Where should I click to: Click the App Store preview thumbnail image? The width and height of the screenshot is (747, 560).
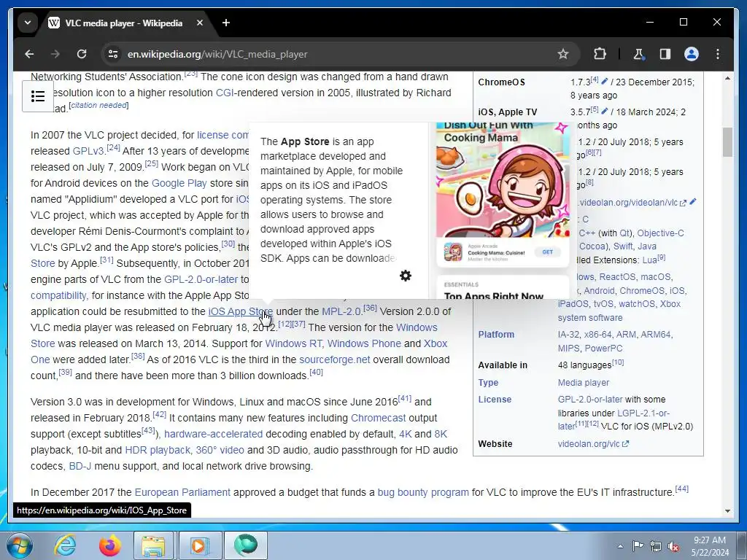(x=503, y=209)
